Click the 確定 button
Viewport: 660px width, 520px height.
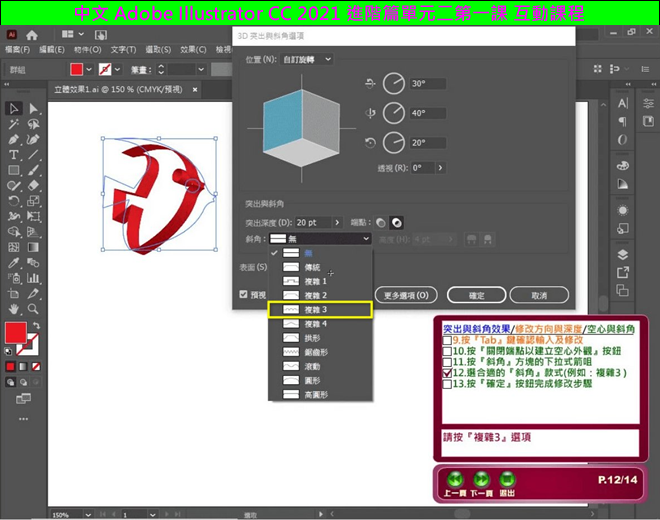(x=477, y=295)
